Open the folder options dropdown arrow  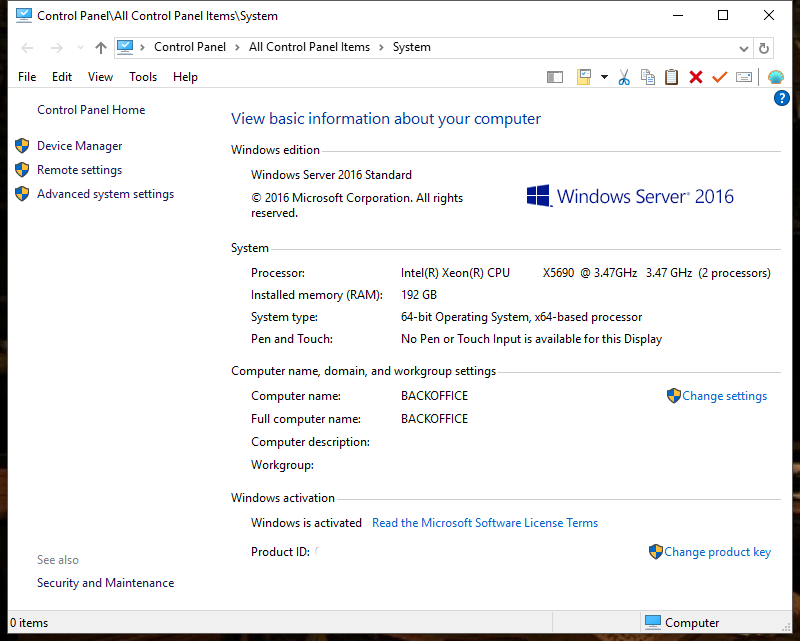(x=604, y=77)
